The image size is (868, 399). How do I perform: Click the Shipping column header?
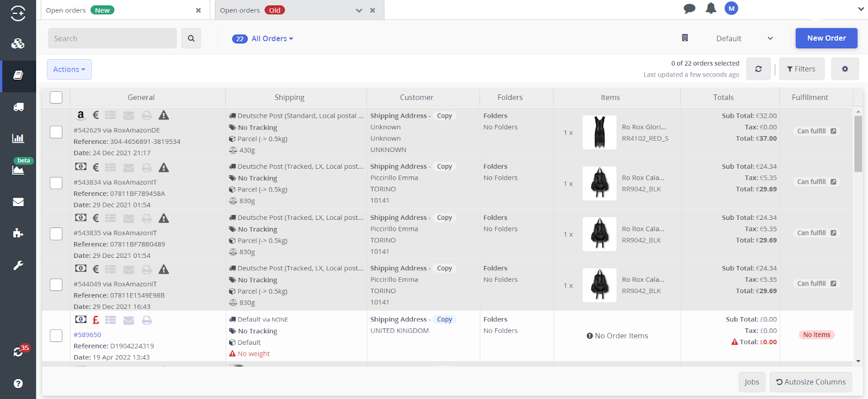tap(289, 98)
